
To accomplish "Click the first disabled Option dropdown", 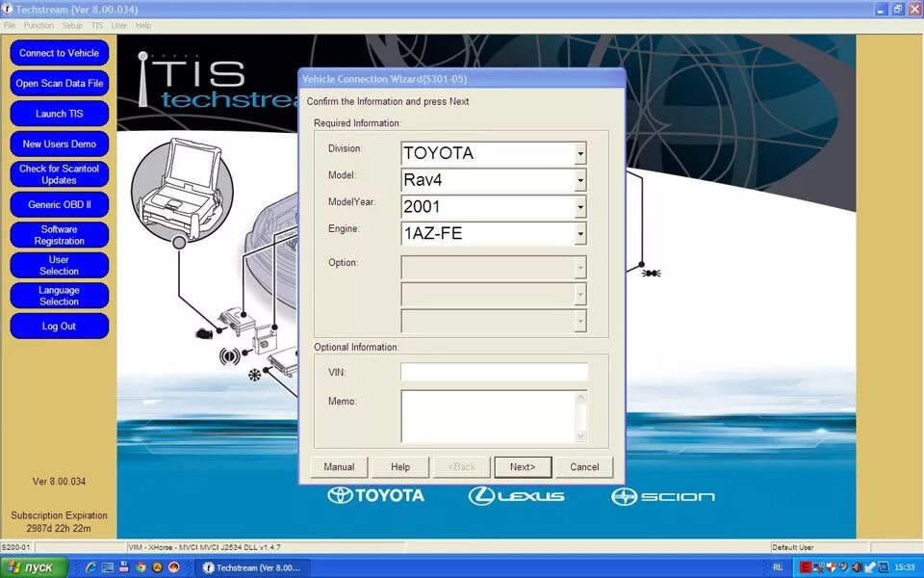I will pos(494,267).
